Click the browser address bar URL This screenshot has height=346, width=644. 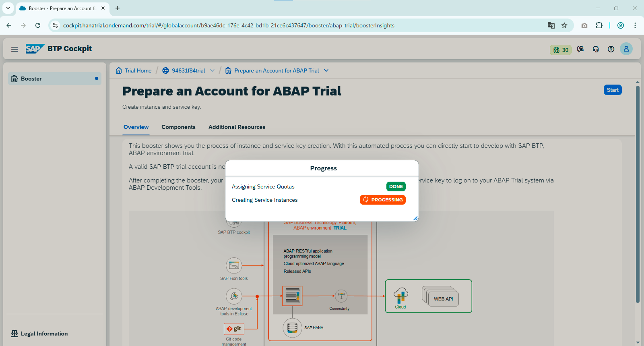click(229, 25)
